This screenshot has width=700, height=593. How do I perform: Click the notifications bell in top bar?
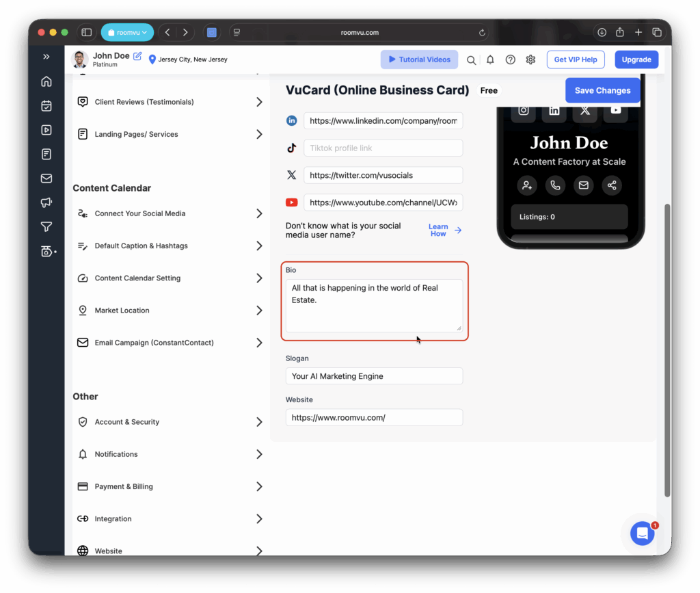pos(490,60)
